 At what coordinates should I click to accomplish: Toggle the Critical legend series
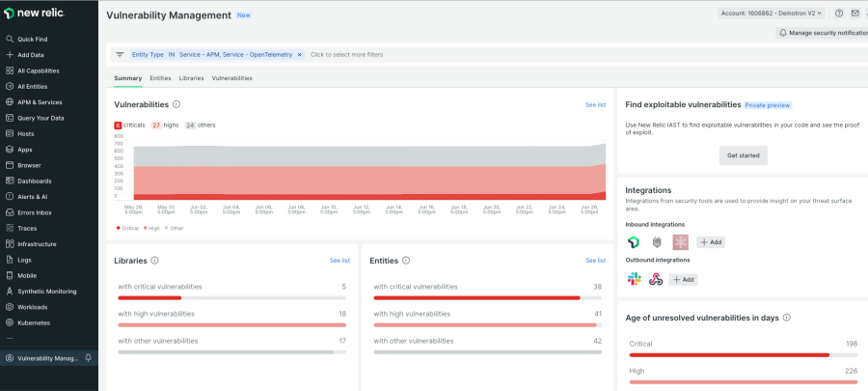tap(127, 228)
